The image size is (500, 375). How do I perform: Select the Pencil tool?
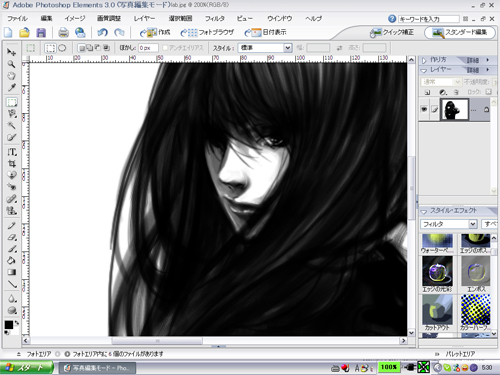point(12,225)
